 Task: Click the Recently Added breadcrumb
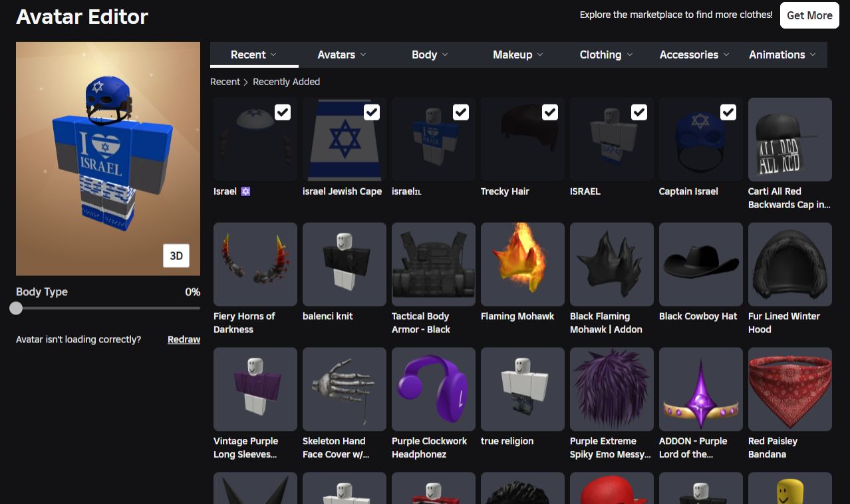coord(287,82)
